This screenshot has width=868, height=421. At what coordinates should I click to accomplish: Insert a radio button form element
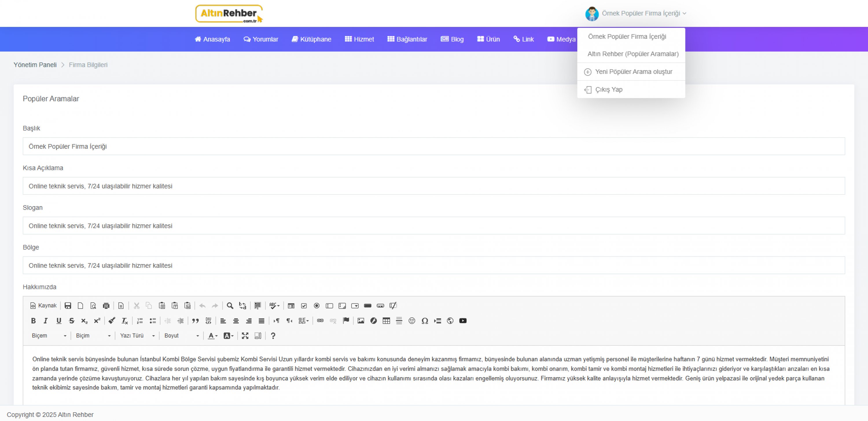(x=317, y=306)
